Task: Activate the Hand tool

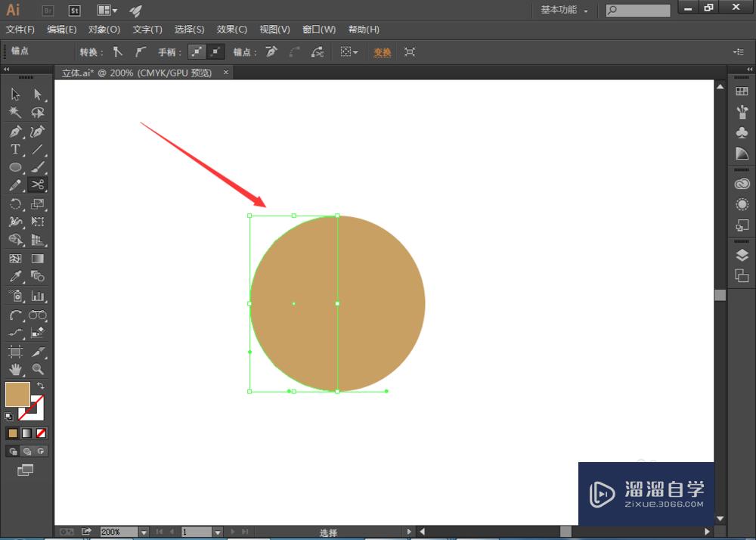Action: (15, 370)
